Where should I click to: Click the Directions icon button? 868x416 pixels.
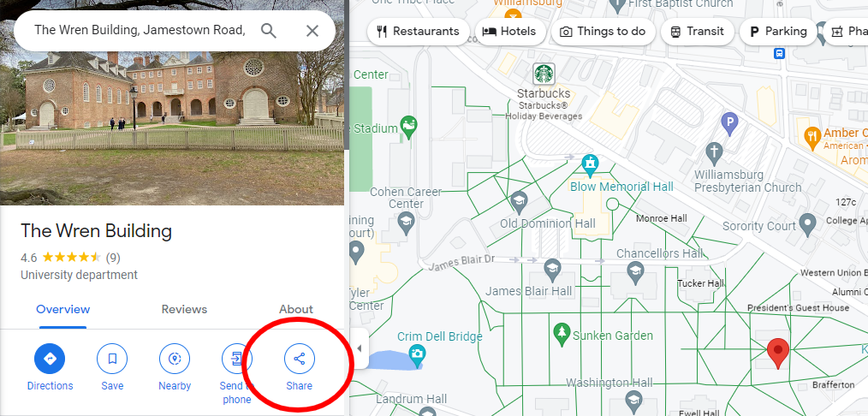click(x=50, y=359)
